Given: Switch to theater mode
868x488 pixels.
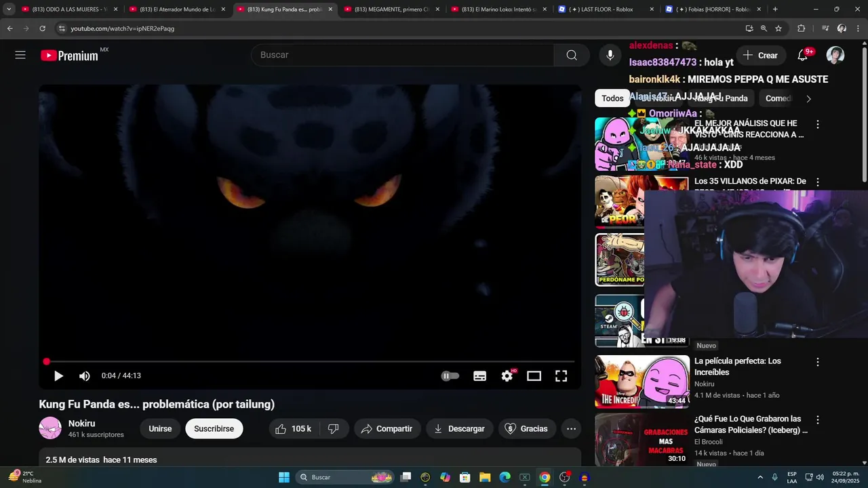Looking at the screenshot, I should (x=534, y=375).
